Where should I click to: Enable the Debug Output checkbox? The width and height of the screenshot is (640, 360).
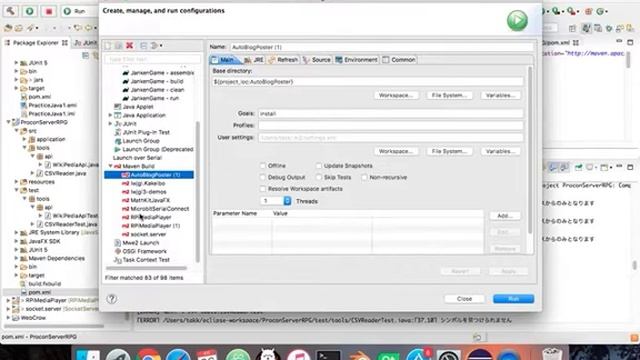click(x=263, y=177)
